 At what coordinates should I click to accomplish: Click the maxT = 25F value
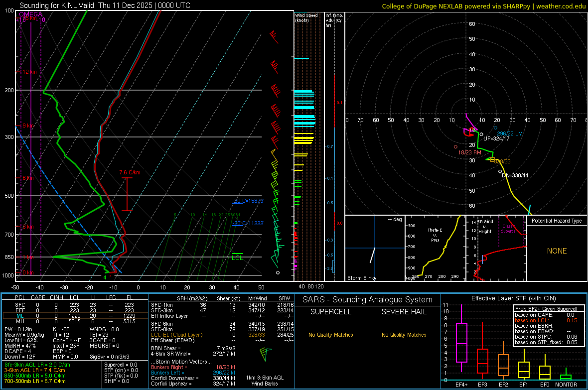pos(66,346)
